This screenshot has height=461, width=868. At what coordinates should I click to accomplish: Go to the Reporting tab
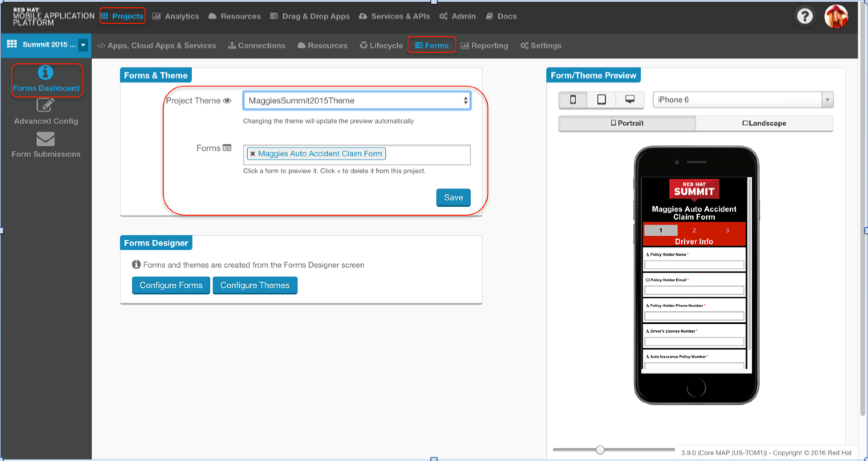tap(485, 46)
